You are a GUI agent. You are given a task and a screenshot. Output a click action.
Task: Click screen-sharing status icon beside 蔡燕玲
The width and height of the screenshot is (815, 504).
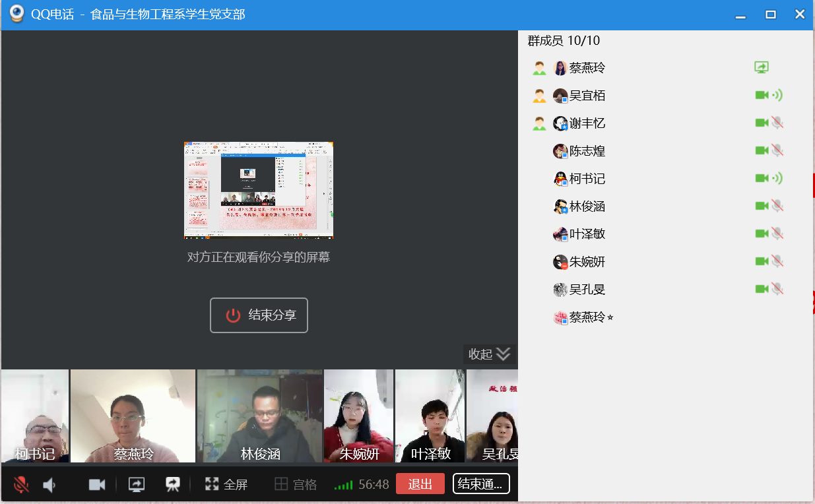pyautogui.click(x=762, y=67)
